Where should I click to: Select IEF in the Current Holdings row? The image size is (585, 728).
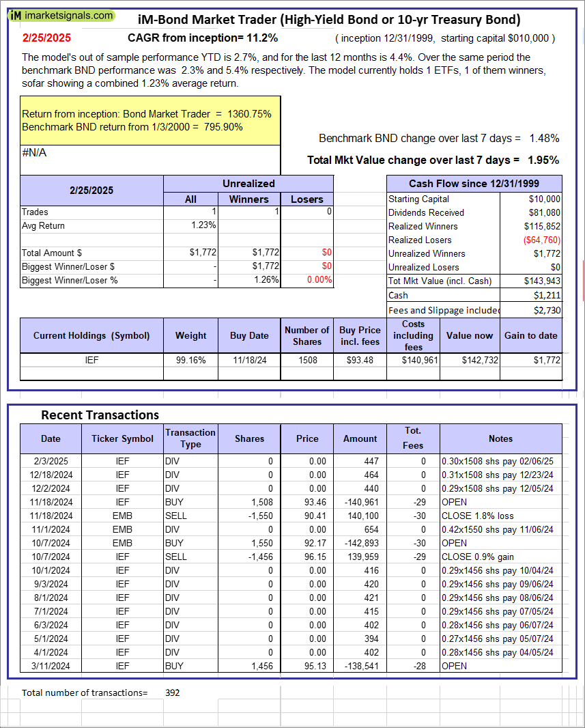coord(91,360)
